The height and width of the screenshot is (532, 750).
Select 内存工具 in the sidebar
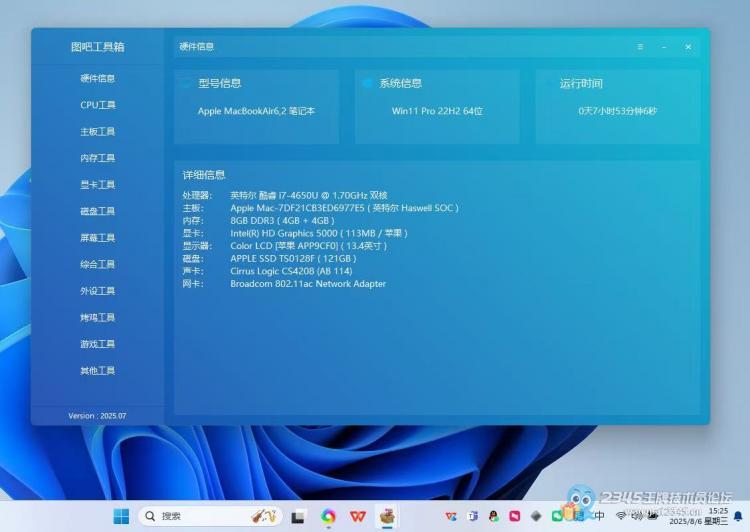[x=98, y=158]
